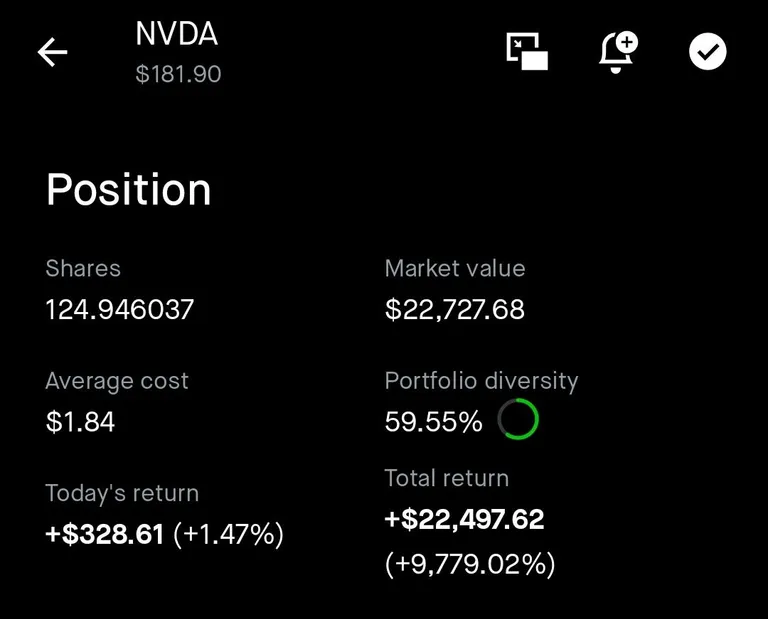Click the Today's return label
768x619 pixels.
point(122,493)
